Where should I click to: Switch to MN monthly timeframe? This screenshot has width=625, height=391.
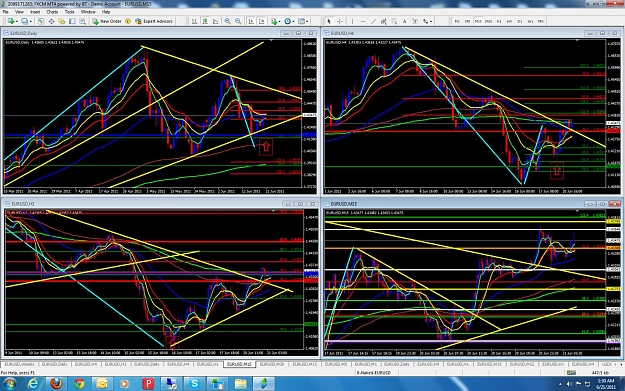(x=541, y=21)
